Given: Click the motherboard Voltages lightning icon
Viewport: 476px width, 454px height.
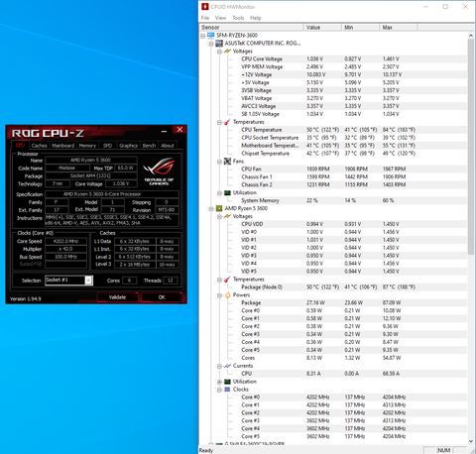Looking at the screenshot, I should [227, 52].
